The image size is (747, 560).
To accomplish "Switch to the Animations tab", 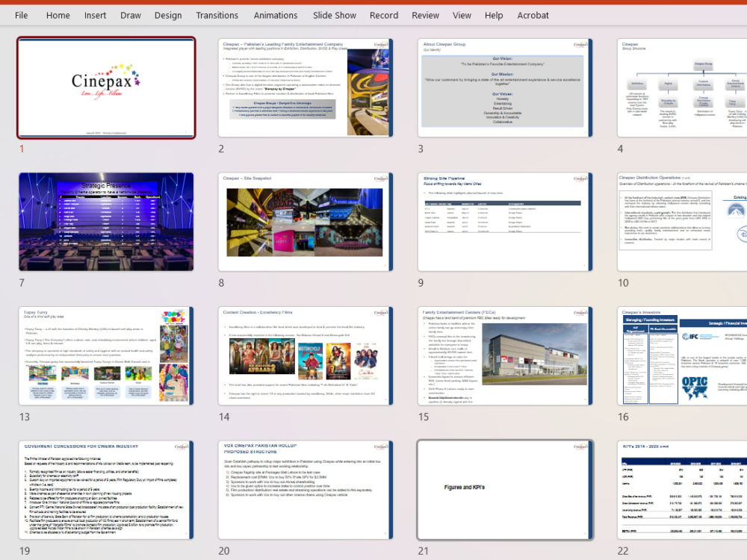I will click(276, 15).
